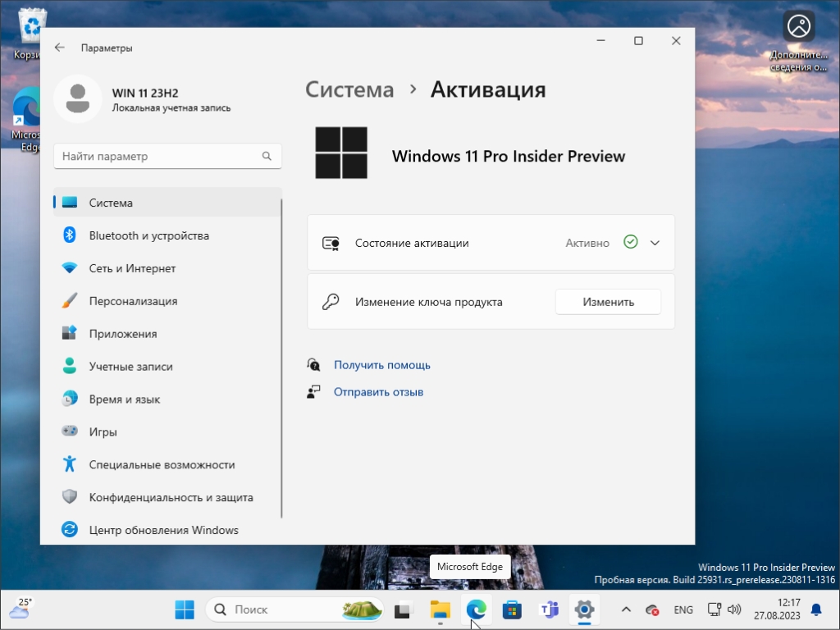840x630 pixels.
Task: Open Сеть и Интернет section
Action: click(167, 268)
